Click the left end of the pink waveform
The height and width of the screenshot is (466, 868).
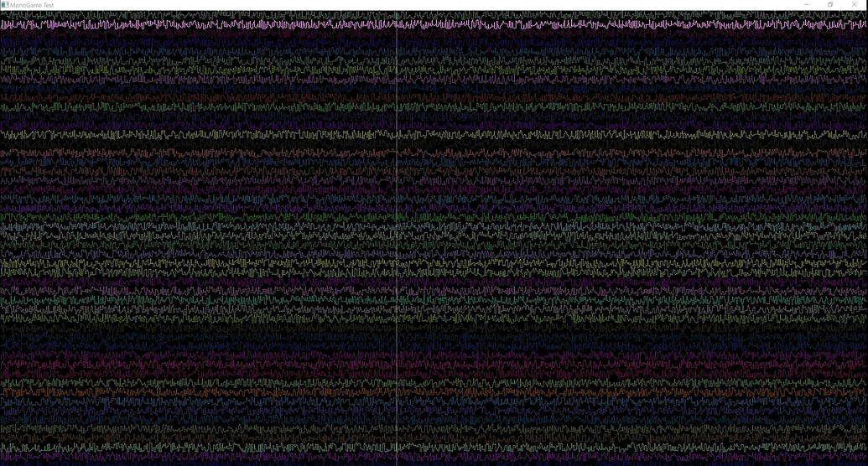[x=3, y=24]
